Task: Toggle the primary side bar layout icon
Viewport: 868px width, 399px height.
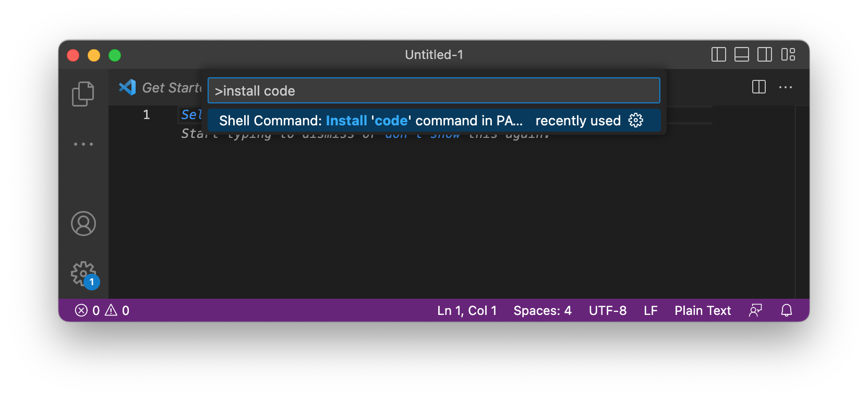Action: [x=718, y=54]
